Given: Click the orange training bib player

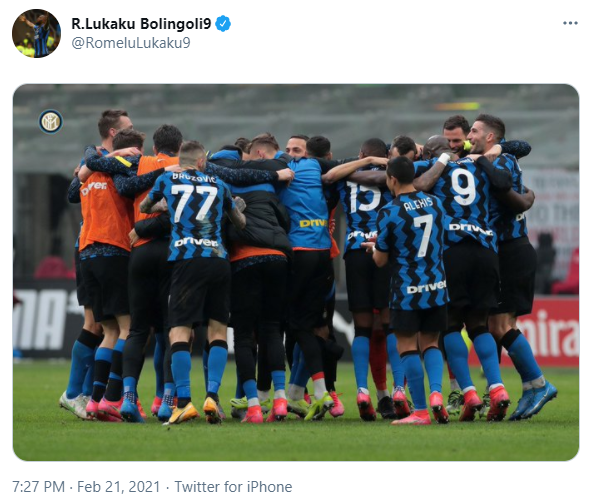Looking at the screenshot, I should pyautogui.click(x=105, y=207).
